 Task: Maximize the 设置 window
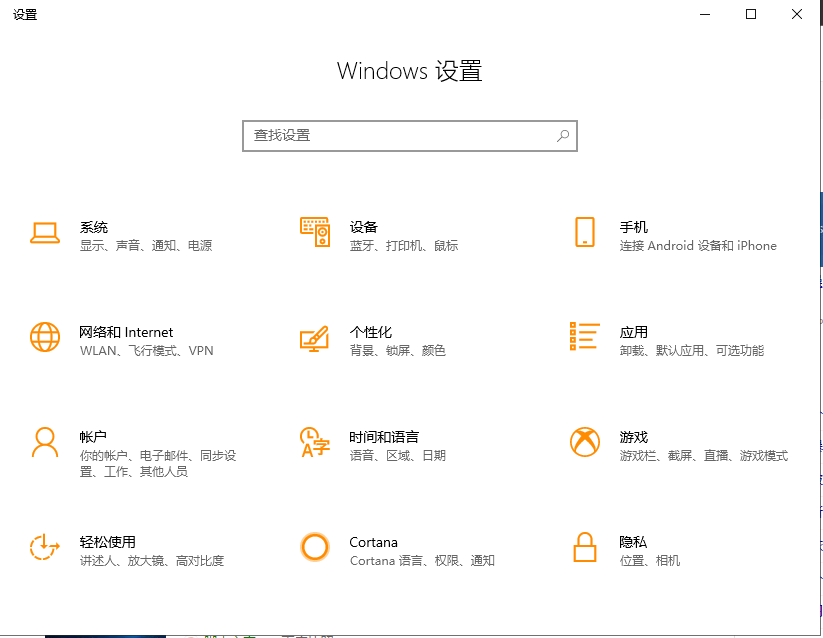click(x=751, y=15)
